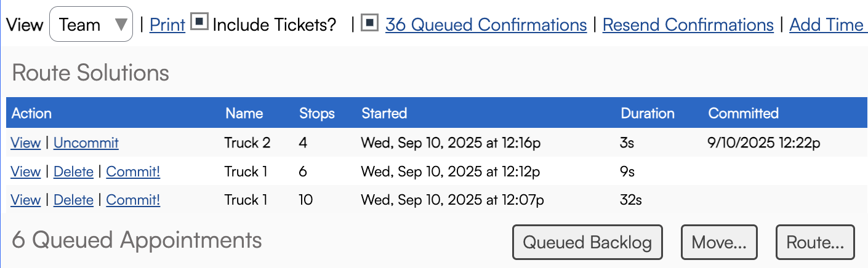Click the Add Time link
Viewport: 868px width, 268px height.
[x=827, y=25]
